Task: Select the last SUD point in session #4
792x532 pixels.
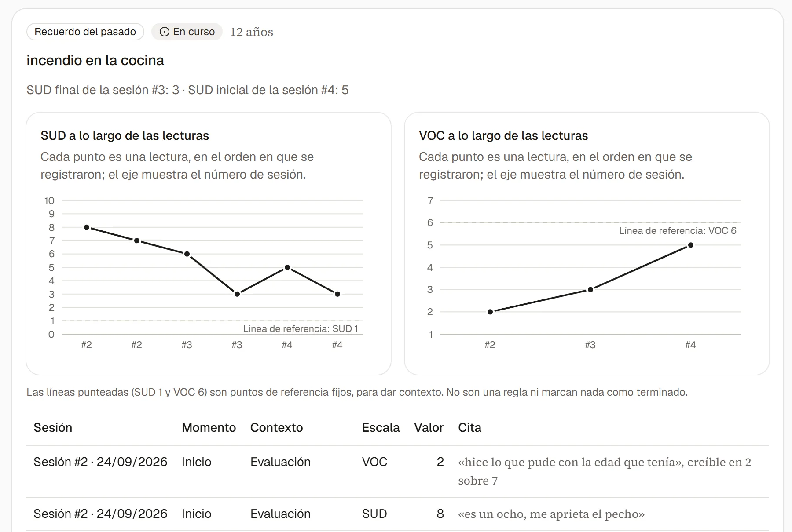Action: coord(337,294)
